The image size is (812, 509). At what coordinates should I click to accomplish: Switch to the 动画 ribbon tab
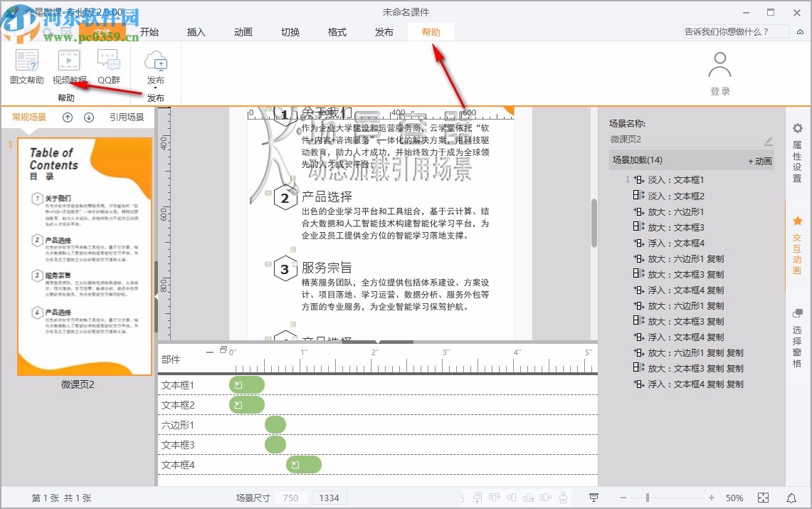[x=244, y=31]
